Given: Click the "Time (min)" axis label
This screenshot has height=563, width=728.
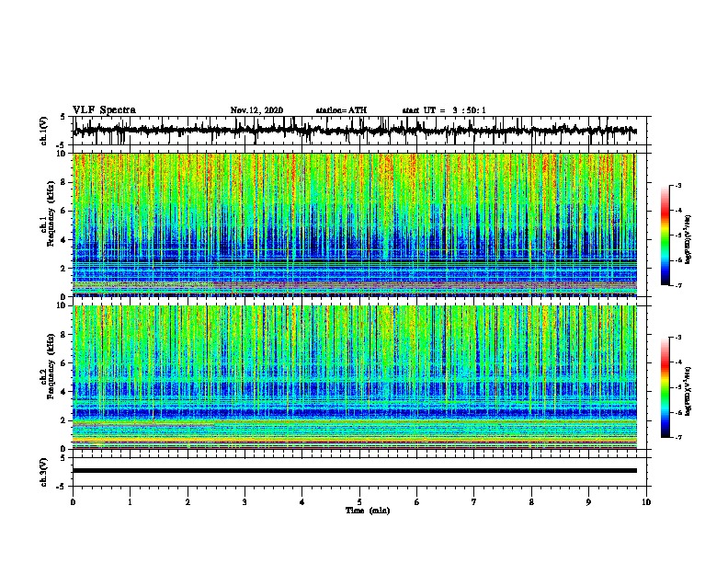Looking at the screenshot, I should tap(368, 511).
